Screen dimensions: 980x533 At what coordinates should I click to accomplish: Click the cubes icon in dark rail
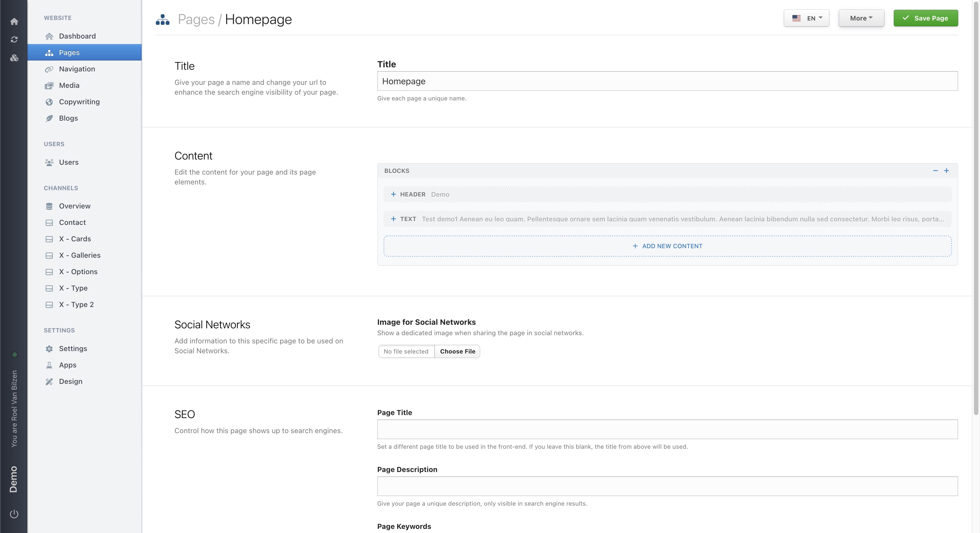pyautogui.click(x=14, y=58)
